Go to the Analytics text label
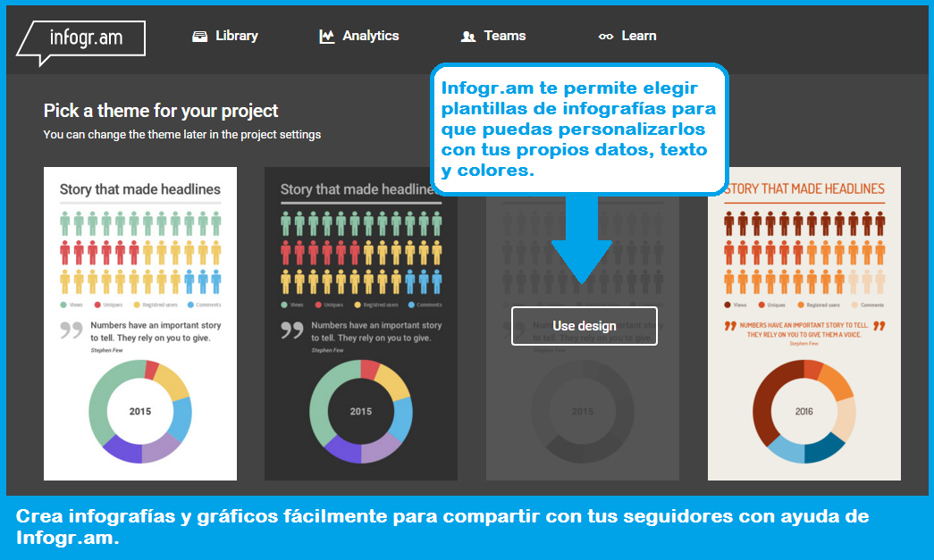 click(371, 36)
